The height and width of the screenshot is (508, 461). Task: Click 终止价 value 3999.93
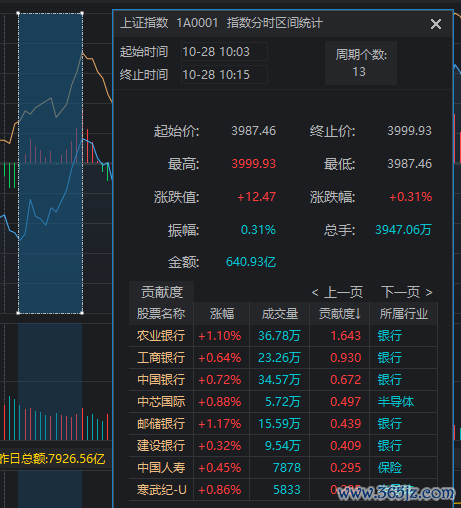pyautogui.click(x=409, y=131)
